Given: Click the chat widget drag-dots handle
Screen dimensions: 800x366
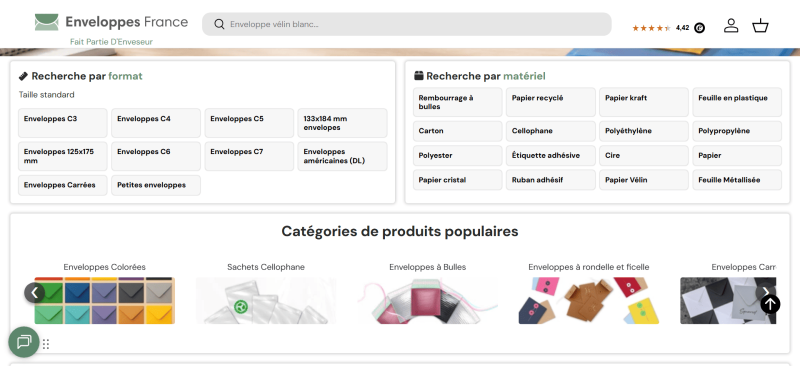Looking at the screenshot, I should [46, 344].
